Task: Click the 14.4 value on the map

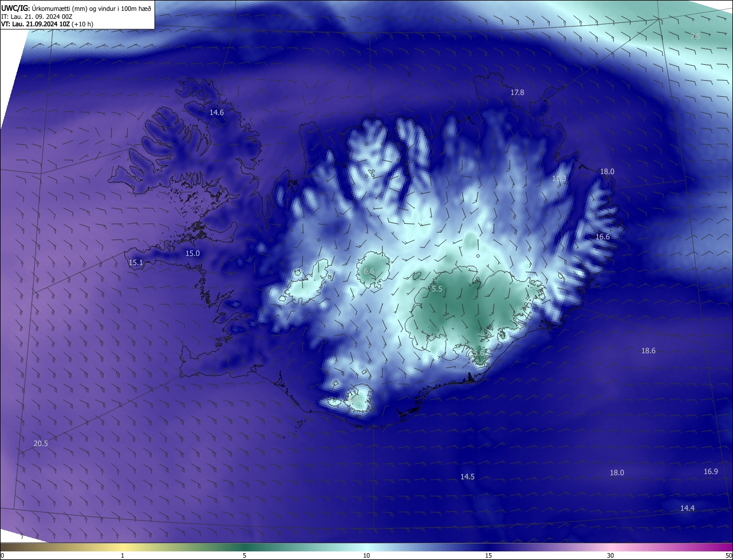Action: pos(687,508)
